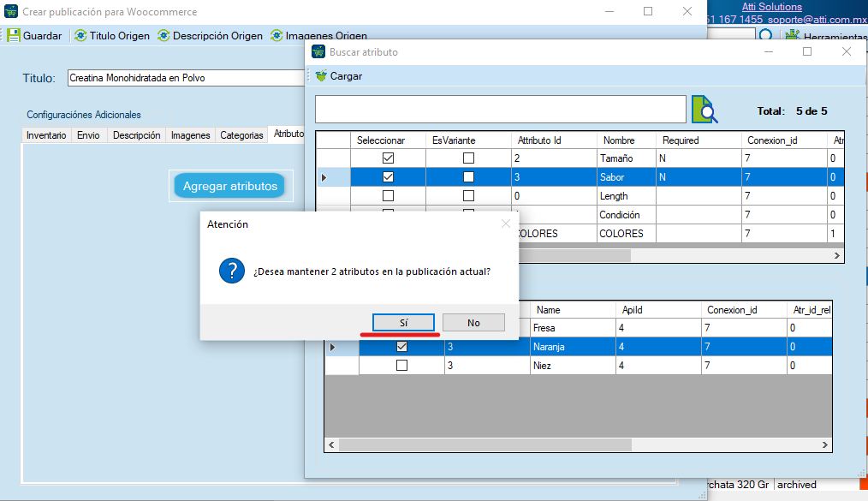The height and width of the screenshot is (501, 868).
Task: Uncheck Seleccionar for the Sabor row
Action: point(388,177)
